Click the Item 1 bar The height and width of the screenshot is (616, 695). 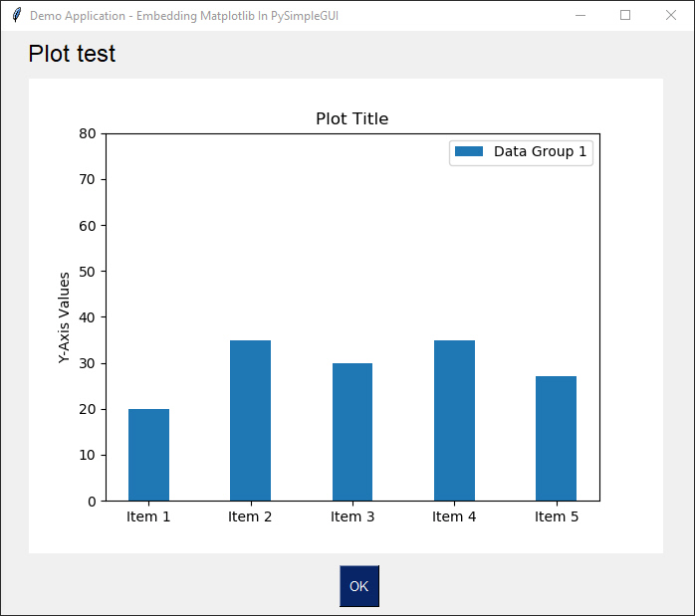tap(149, 455)
